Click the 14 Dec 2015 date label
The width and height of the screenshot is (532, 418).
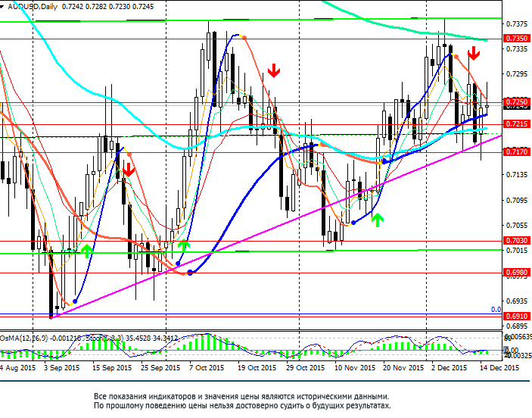click(x=499, y=368)
